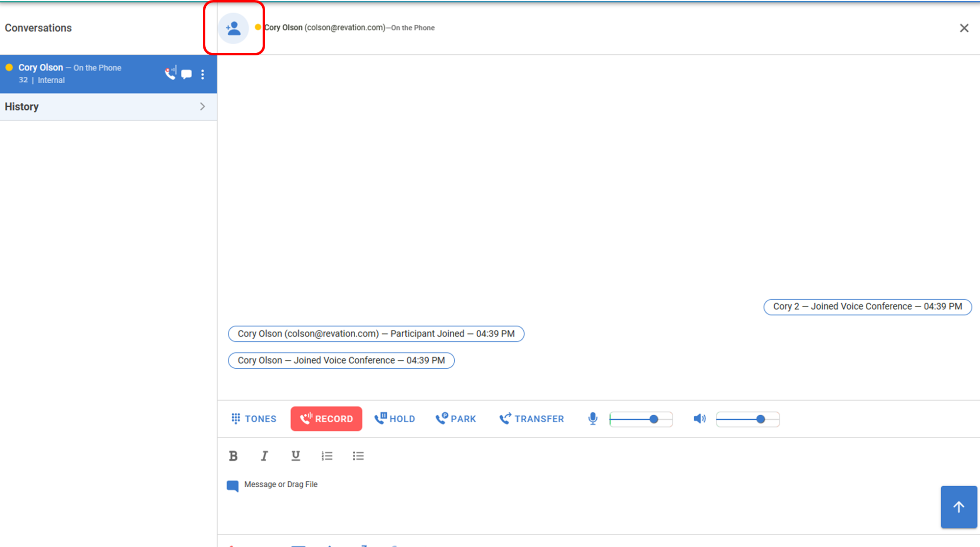Toggle bold formatting
This screenshot has width=980, height=547.
tap(233, 456)
